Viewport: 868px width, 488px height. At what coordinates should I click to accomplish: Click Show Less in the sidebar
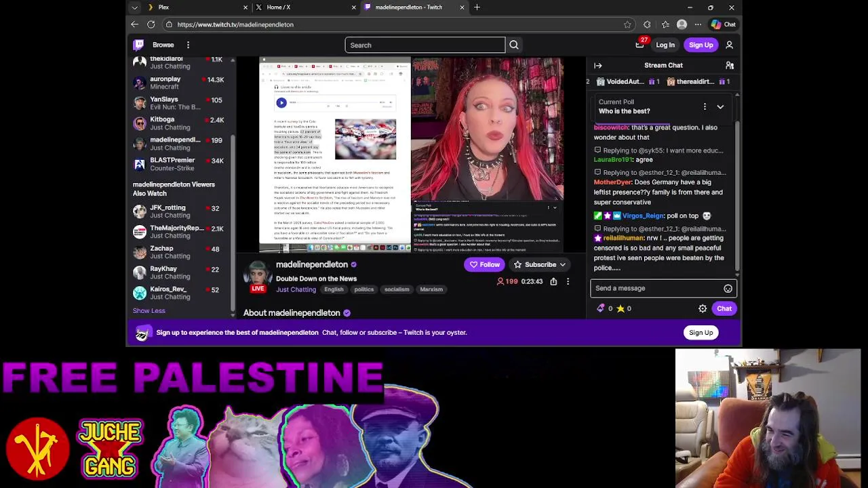point(149,311)
